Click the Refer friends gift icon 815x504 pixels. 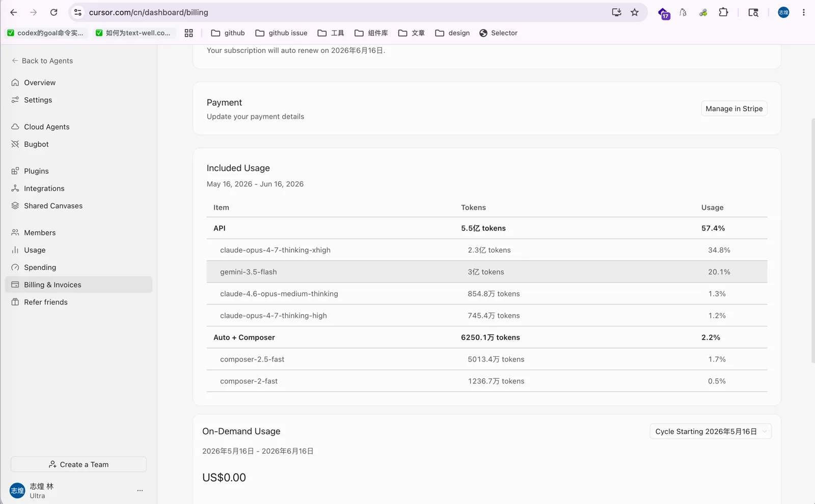tap(15, 302)
